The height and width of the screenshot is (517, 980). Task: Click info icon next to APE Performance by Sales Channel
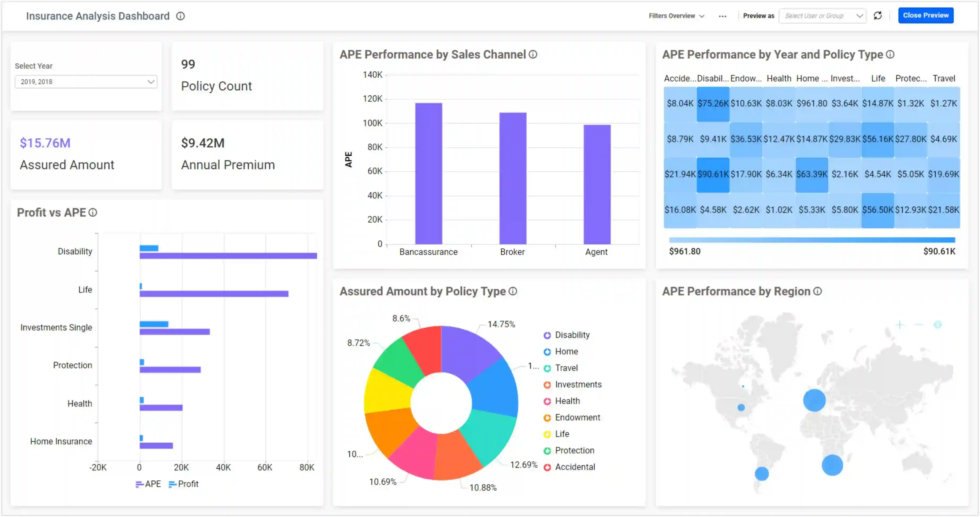click(533, 54)
